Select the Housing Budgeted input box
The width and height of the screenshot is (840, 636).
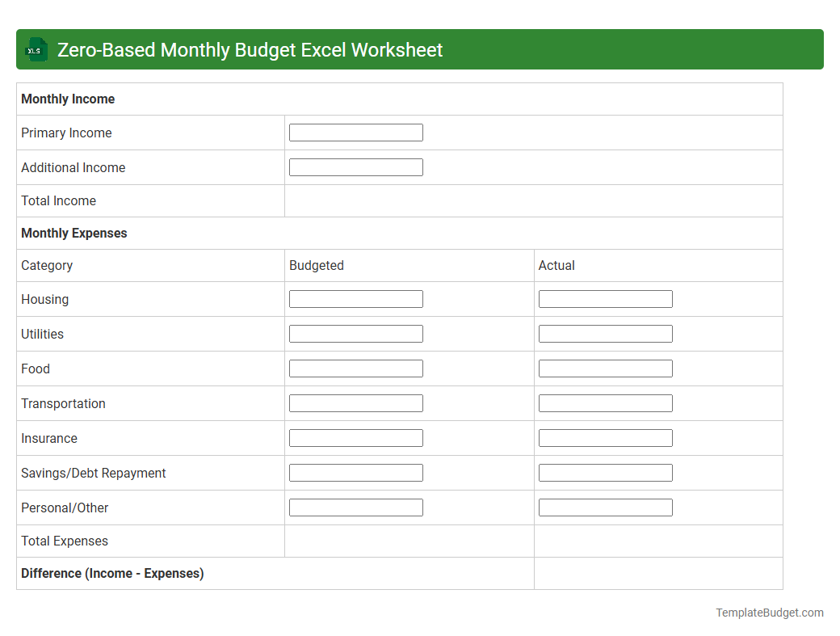(355, 298)
